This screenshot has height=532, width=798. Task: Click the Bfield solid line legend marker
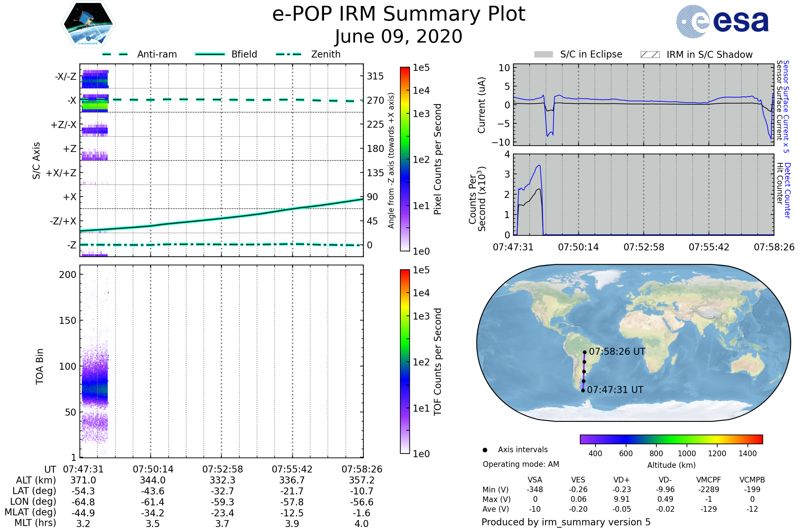click(x=210, y=54)
